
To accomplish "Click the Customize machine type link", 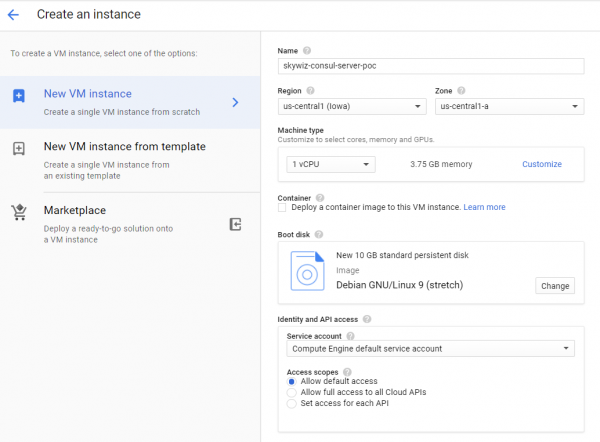I will (x=542, y=164).
